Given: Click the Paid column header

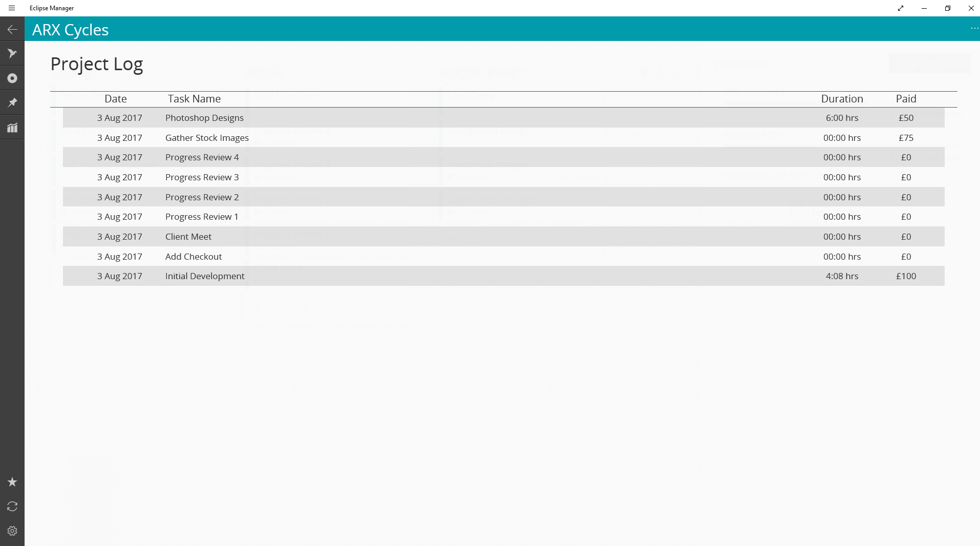Looking at the screenshot, I should (906, 99).
